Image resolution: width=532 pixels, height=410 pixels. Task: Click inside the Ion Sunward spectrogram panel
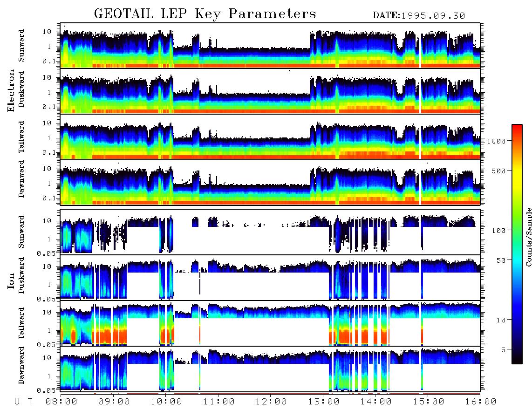(270, 232)
